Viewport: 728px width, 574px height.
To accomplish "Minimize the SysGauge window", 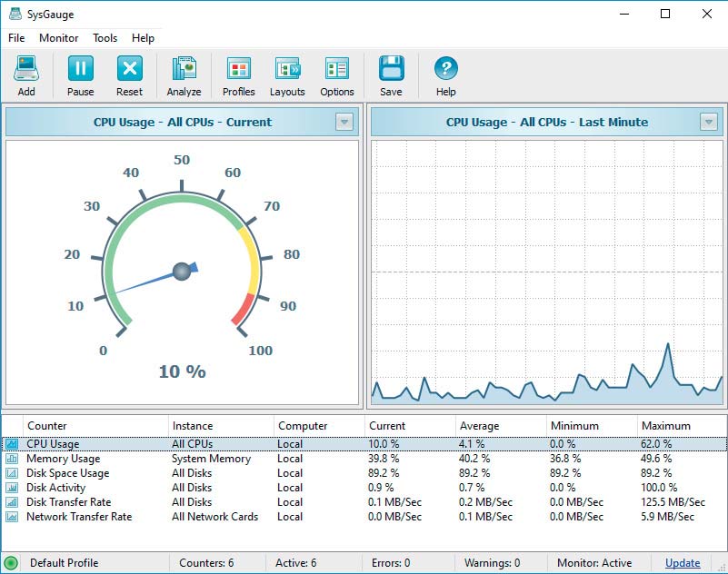I will click(x=624, y=14).
